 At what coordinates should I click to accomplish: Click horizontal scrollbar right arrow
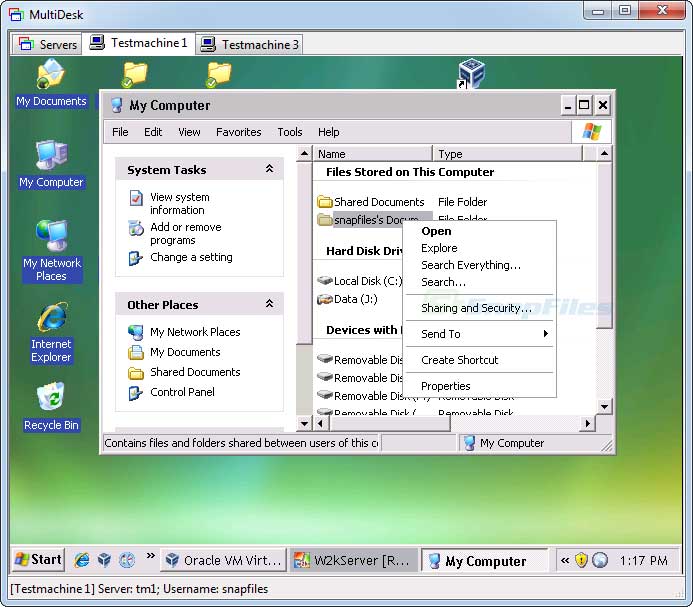coord(587,424)
